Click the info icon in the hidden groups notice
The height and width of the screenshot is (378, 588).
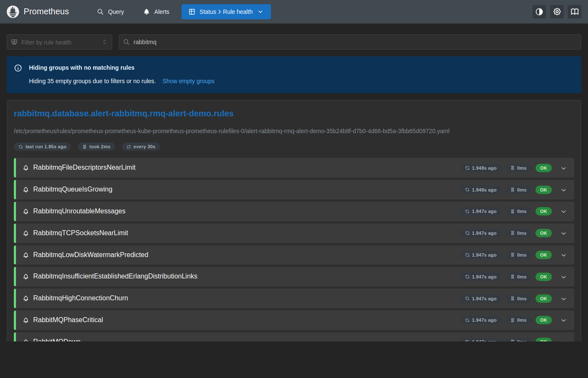tap(18, 68)
